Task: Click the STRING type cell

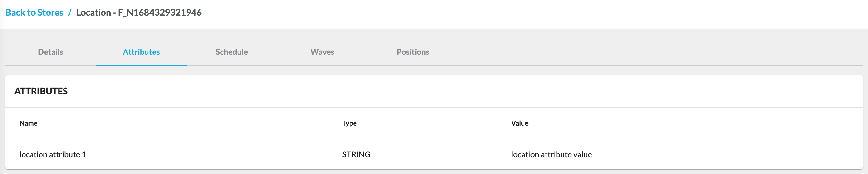Action: [x=356, y=154]
